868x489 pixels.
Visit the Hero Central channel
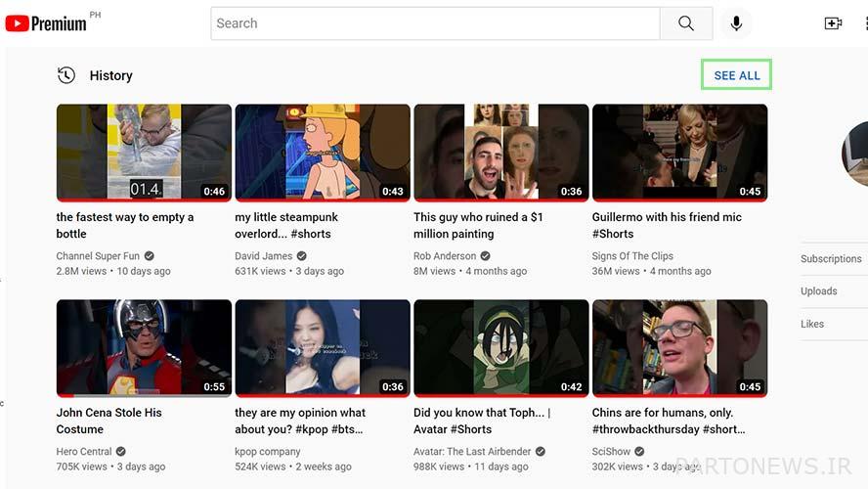[x=84, y=451]
